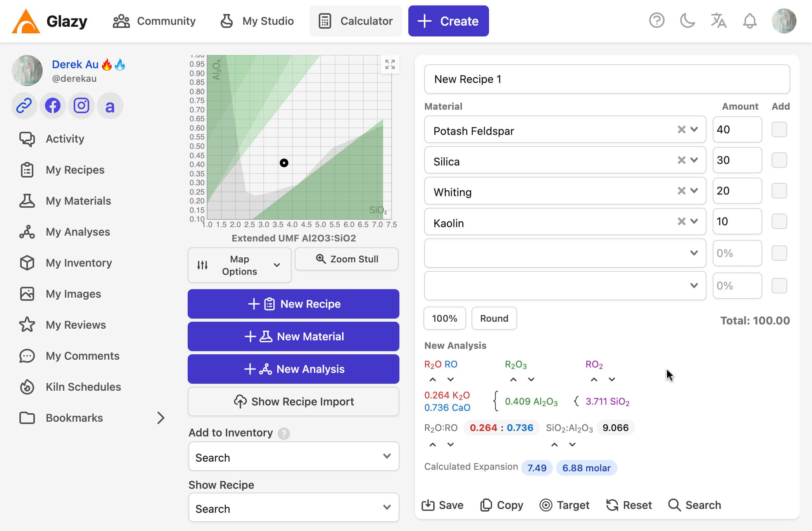Clear the Whiting material selection
The image size is (812, 531).
(x=681, y=191)
